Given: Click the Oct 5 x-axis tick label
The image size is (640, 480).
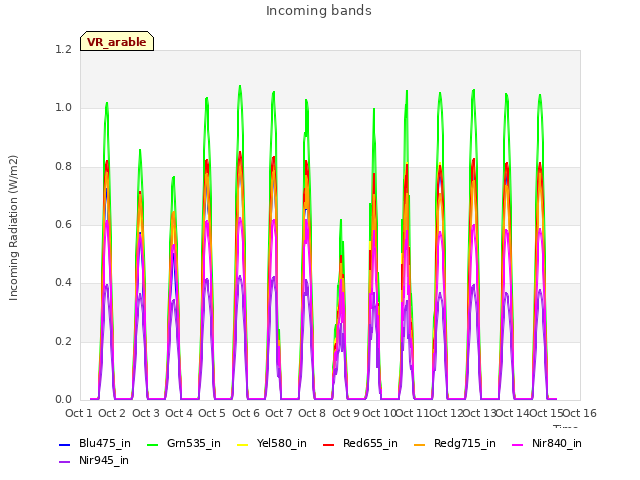Looking at the screenshot, I should (x=212, y=413).
